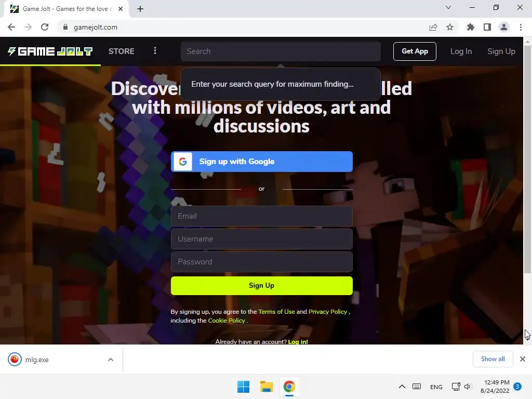Focus the Search field
The width and height of the screenshot is (532, 399).
click(281, 51)
